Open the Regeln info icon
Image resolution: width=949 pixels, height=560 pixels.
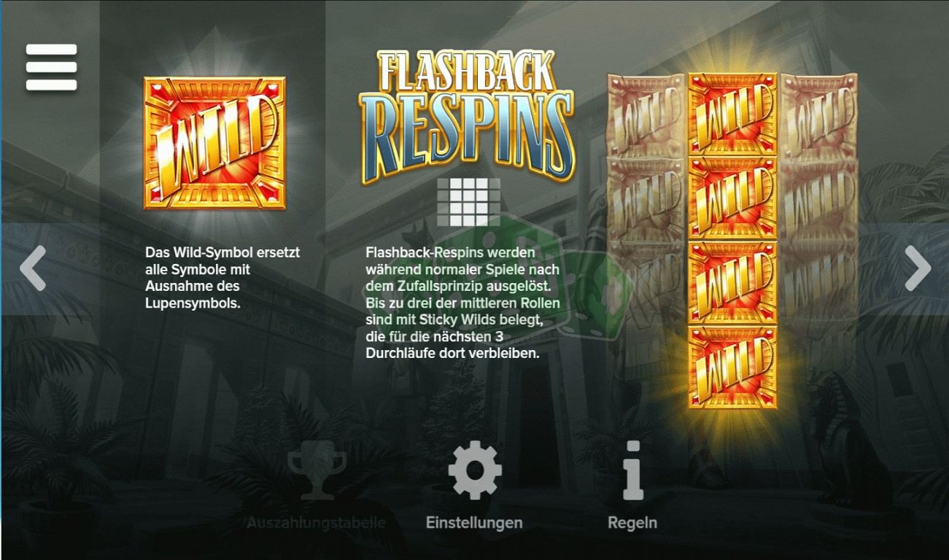click(x=632, y=470)
